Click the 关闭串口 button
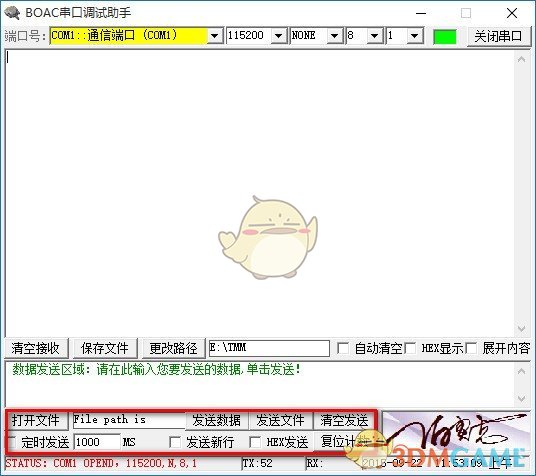 tap(498, 36)
